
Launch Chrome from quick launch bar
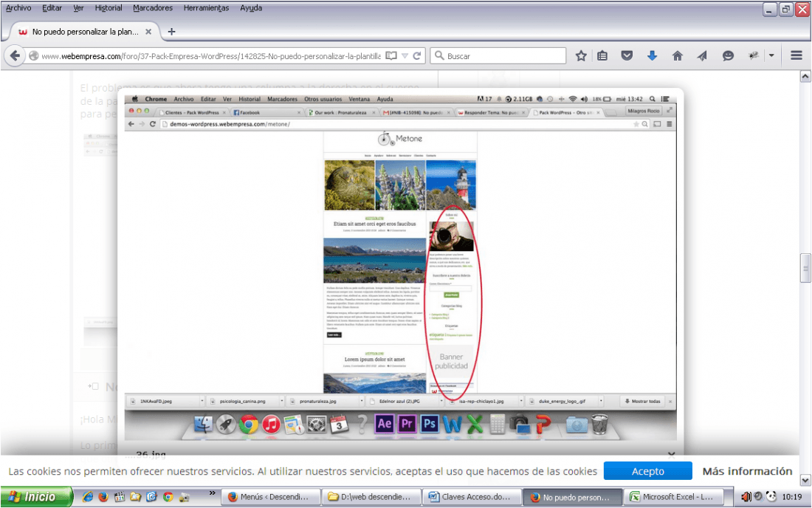(x=168, y=497)
